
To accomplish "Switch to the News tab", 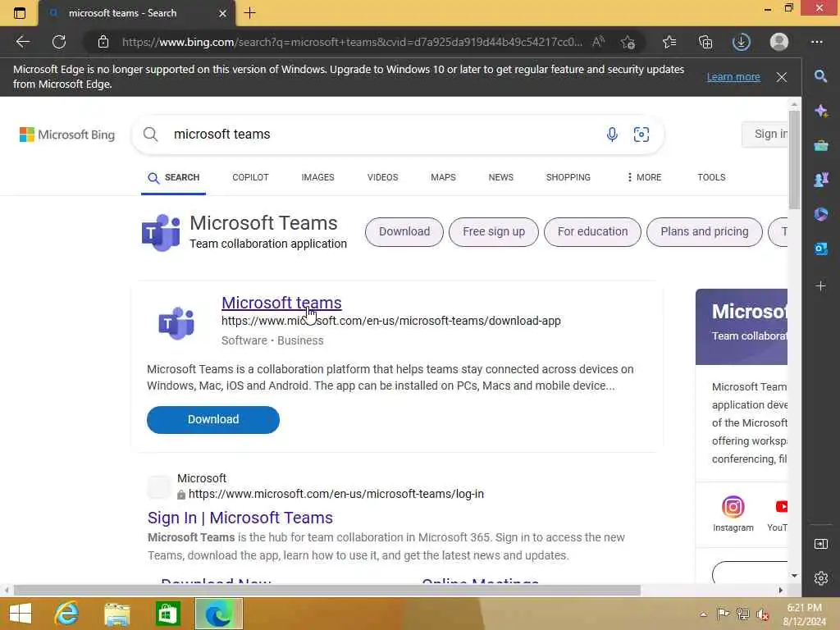I will [501, 177].
